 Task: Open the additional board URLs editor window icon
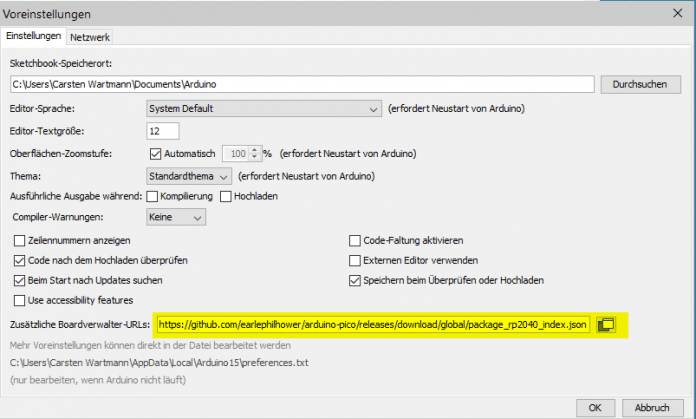(x=606, y=325)
